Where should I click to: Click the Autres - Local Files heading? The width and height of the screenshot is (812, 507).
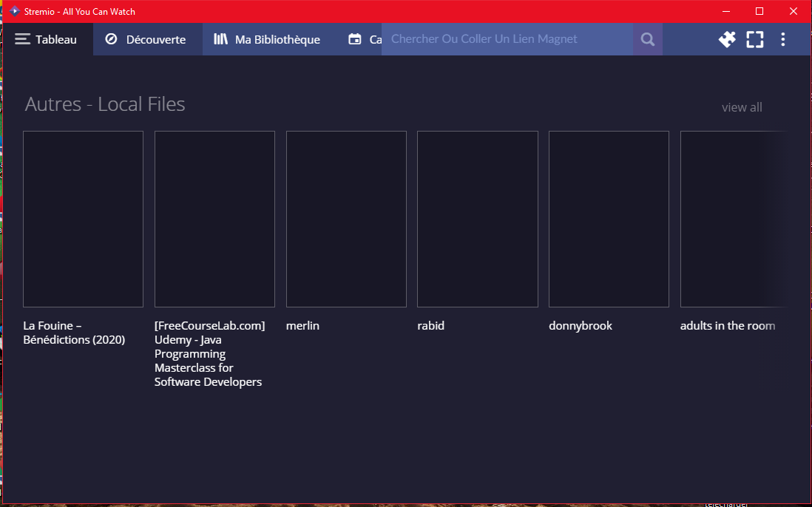click(105, 104)
